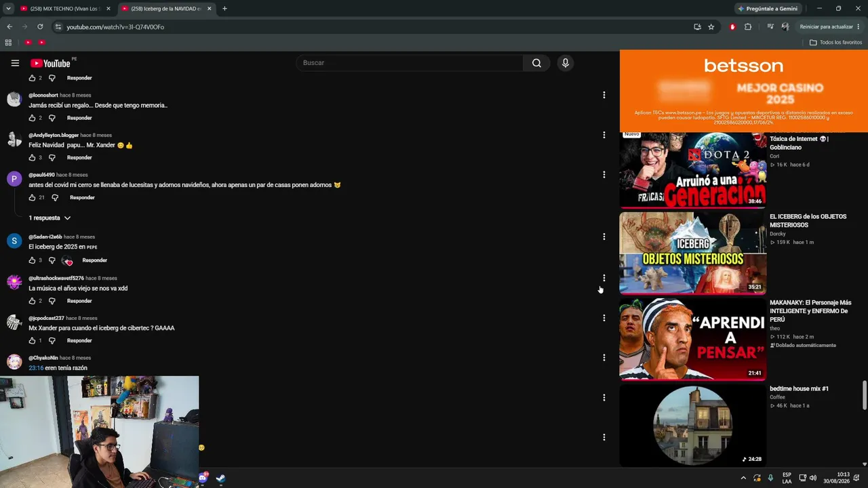The image size is (868, 488).
Task: Like the comment by @ultrashockwavetf5276
Action: click(x=32, y=301)
